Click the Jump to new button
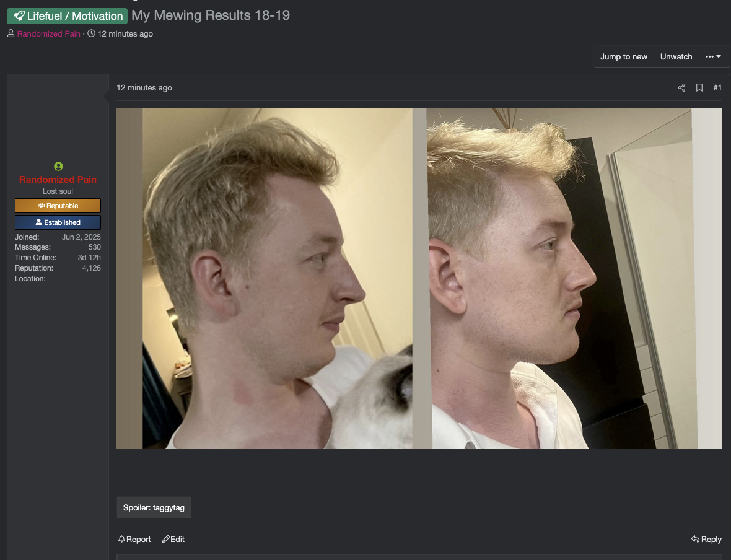Viewport: 731px width, 560px height. tap(624, 56)
